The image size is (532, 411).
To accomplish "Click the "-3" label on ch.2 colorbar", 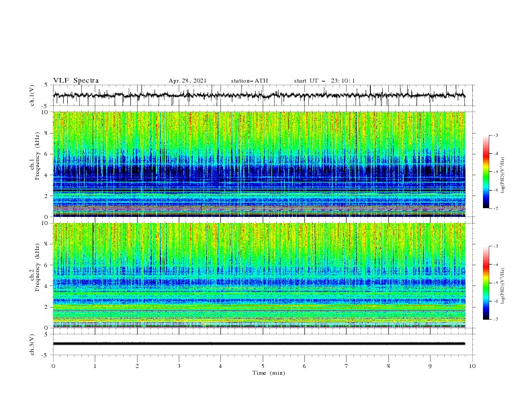I will point(496,246).
